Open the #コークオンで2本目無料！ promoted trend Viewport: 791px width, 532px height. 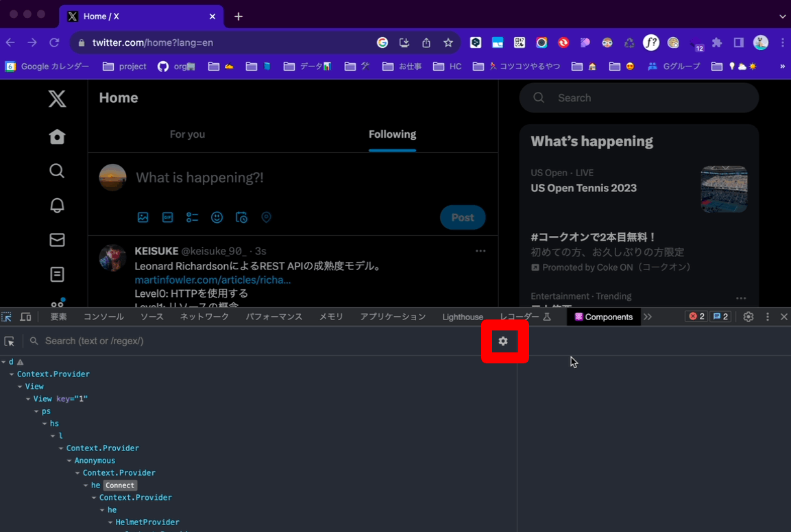(594, 237)
